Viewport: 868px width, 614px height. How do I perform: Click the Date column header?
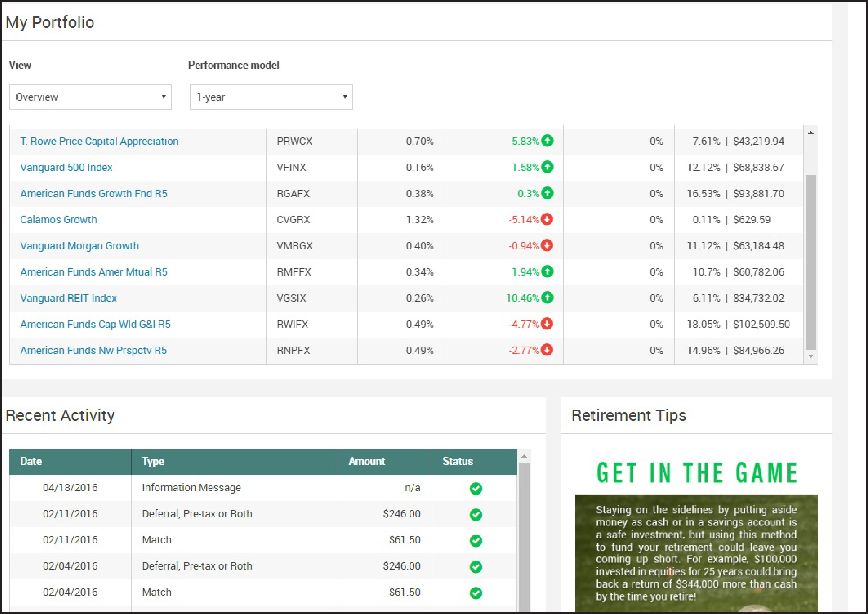coord(70,462)
